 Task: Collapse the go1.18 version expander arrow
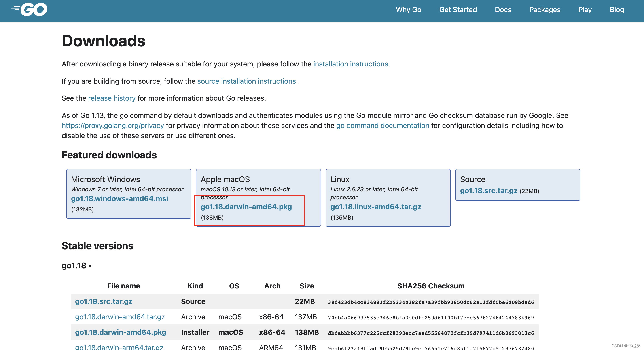click(x=90, y=266)
